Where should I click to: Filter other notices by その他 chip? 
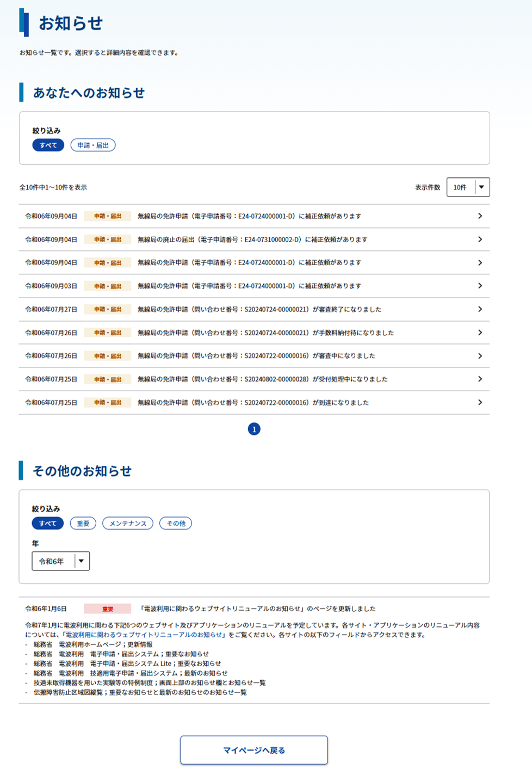tap(176, 524)
